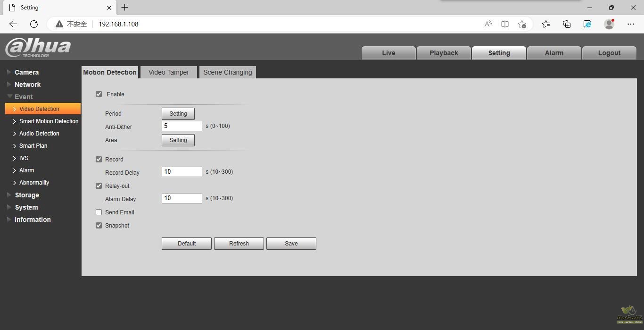Disable the motion detection Enable checkbox
Screen dimensions: 644x330
99,94
